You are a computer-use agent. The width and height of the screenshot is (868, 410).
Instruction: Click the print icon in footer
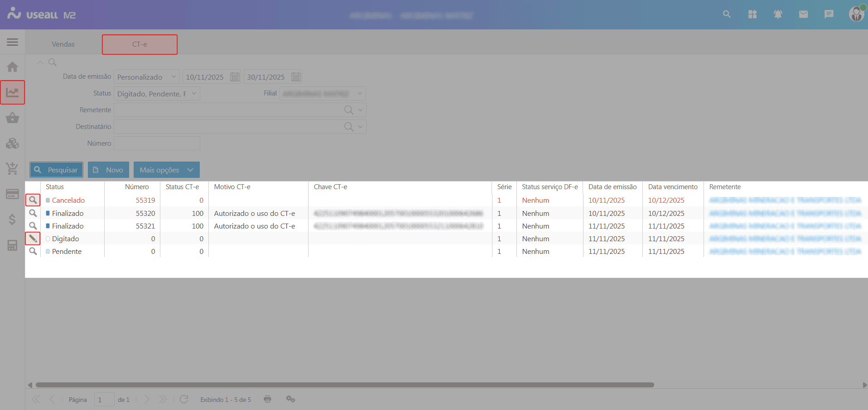click(267, 399)
